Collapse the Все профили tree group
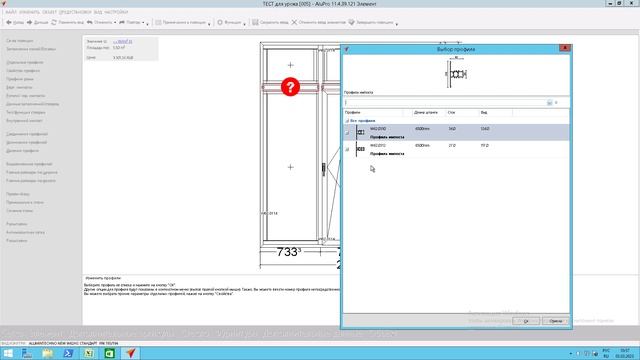 [x=347, y=121]
